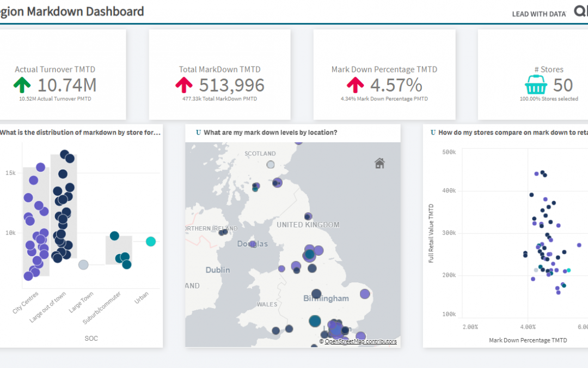The height and width of the screenshot is (368, 588).
Task: Click U icon on store comparison chart
Action: (433, 132)
